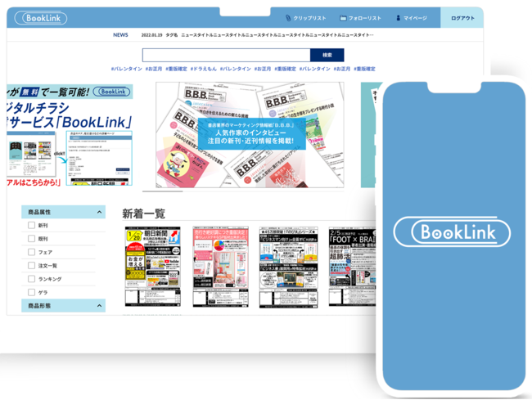Open the マイページ menu item
The width and height of the screenshot is (532, 400).
click(x=415, y=18)
